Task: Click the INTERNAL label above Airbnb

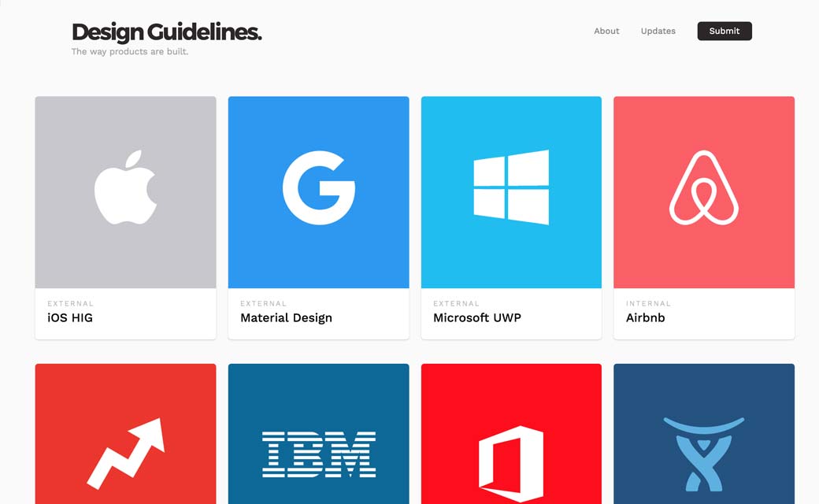Action: pos(648,303)
